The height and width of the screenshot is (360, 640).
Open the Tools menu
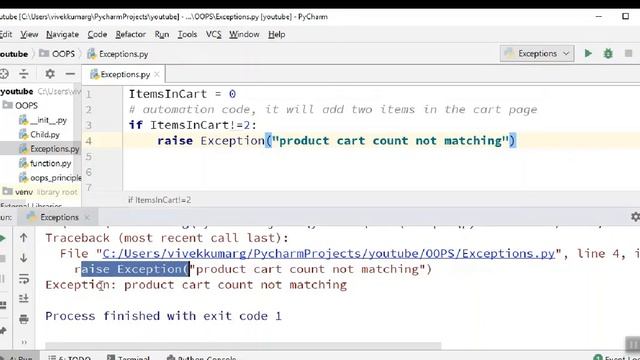(187, 35)
